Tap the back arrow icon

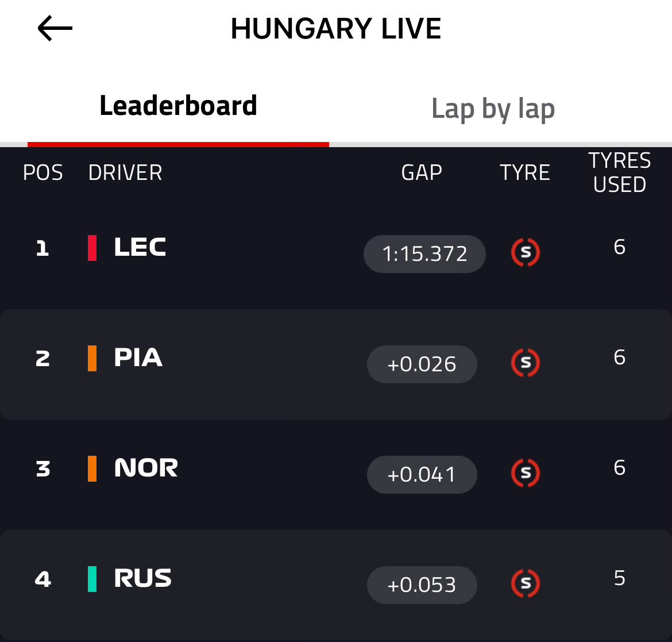coord(55,29)
